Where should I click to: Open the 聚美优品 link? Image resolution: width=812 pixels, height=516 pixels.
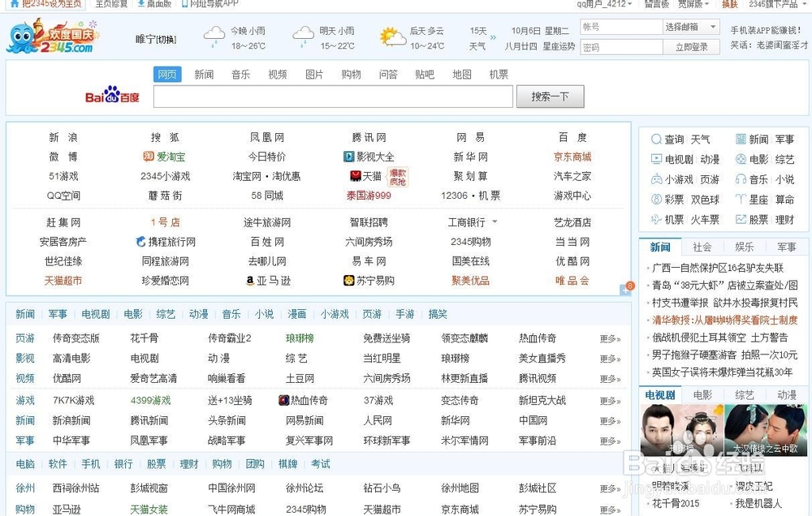(x=470, y=281)
